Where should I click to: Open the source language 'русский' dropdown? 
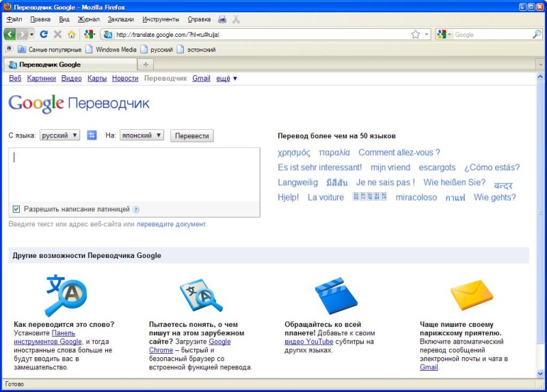click(x=59, y=135)
